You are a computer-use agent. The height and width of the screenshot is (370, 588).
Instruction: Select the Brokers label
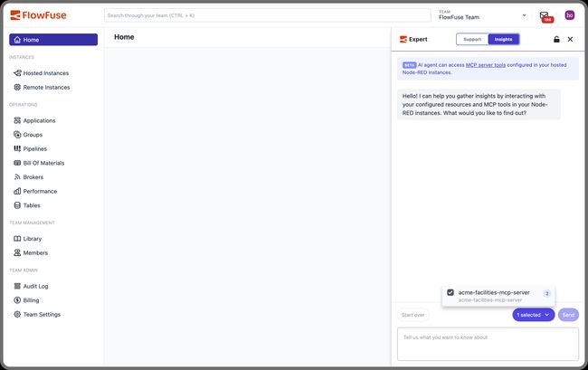pyautogui.click(x=33, y=177)
